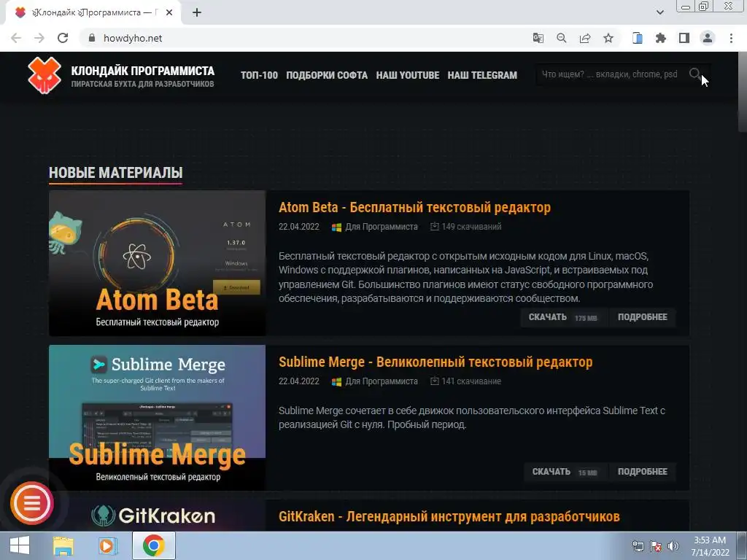Click the Клондайк Программиста browser tab
Image resolution: width=747 pixels, height=560 pixels.
[x=93, y=12]
